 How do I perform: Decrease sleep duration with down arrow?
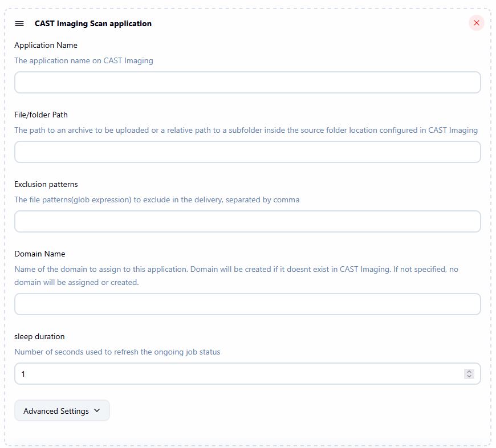pos(469,376)
